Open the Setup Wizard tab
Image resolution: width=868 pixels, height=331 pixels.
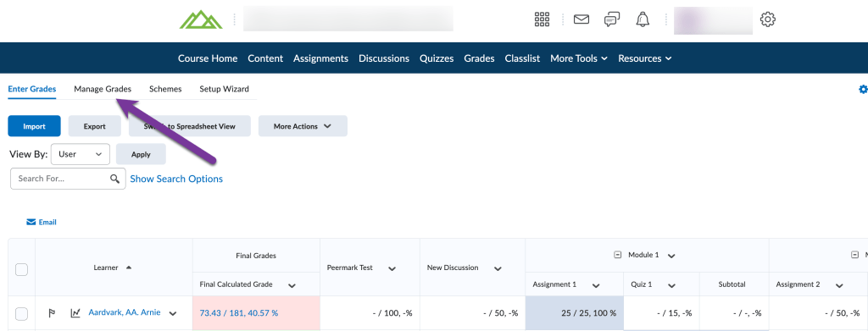coord(224,89)
